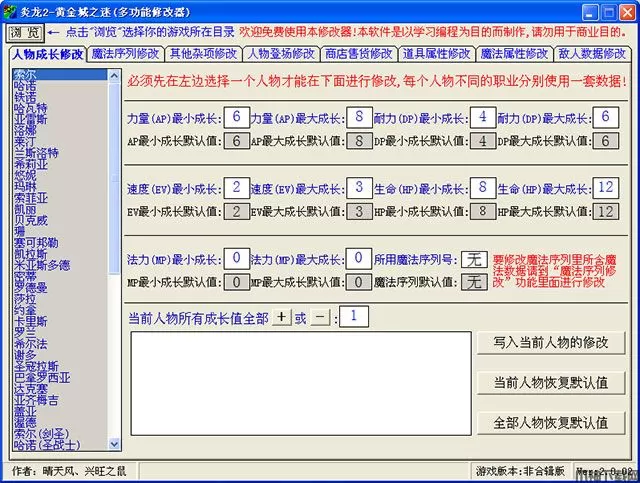
Task: Click 当前人物恢复默认值 button
Action: coord(551,383)
